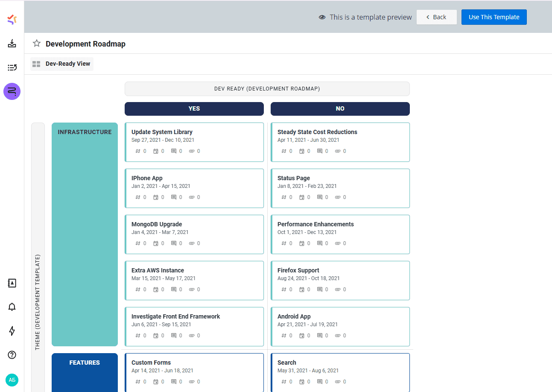Click the Use This Template button
The height and width of the screenshot is (392, 552).
click(494, 17)
